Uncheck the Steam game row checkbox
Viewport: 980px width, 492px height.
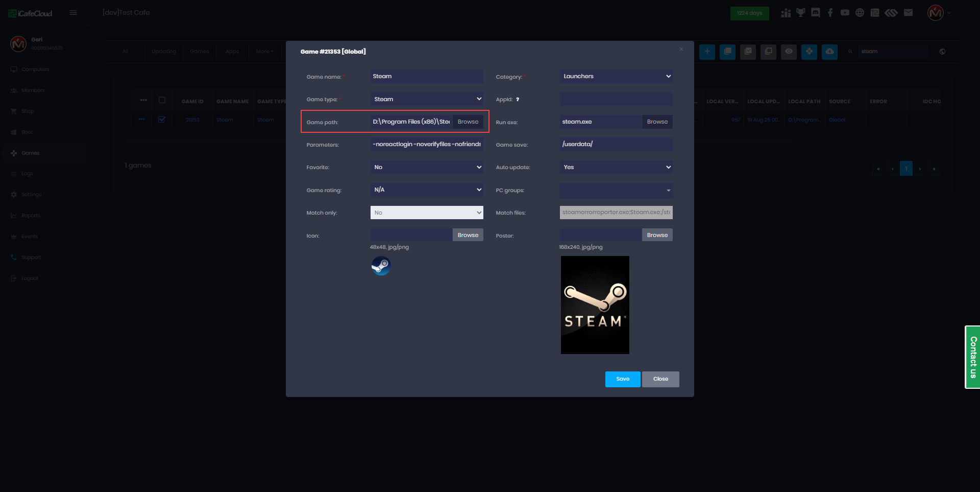point(162,120)
